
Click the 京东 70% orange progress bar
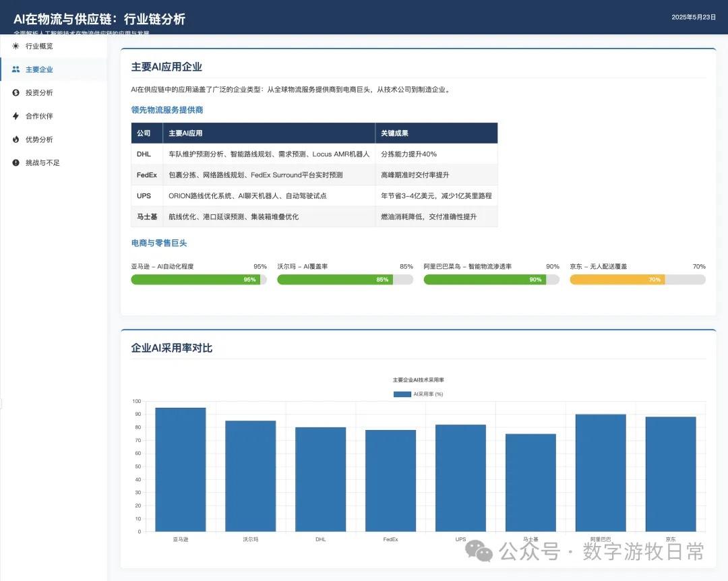pyautogui.click(x=617, y=280)
